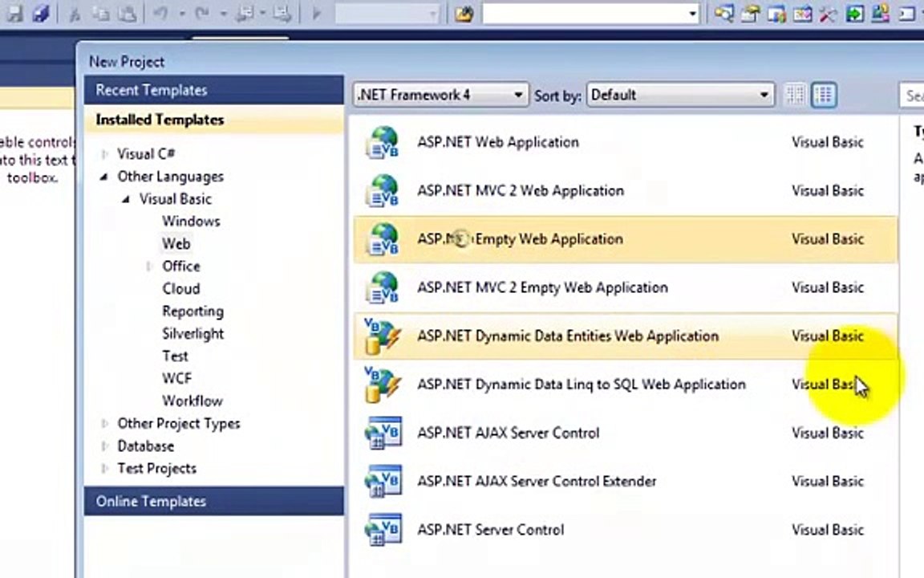
Task: Select the Silverlight category
Action: click(192, 334)
